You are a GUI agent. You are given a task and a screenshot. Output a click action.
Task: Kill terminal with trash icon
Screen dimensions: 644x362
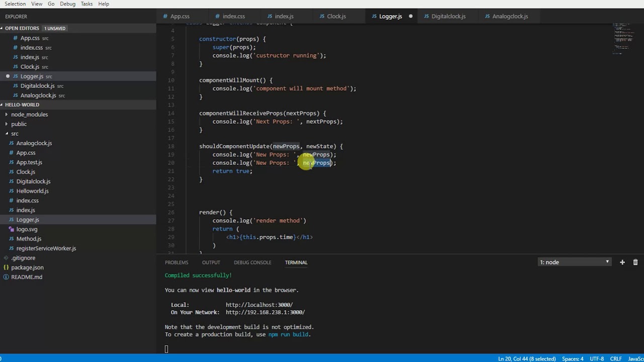click(635, 262)
